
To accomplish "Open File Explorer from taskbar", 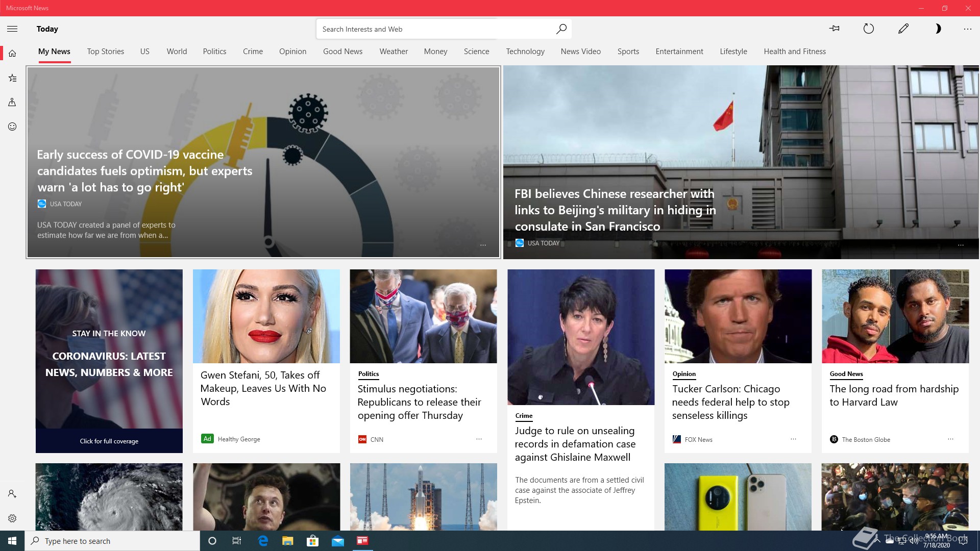I will [x=288, y=541].
